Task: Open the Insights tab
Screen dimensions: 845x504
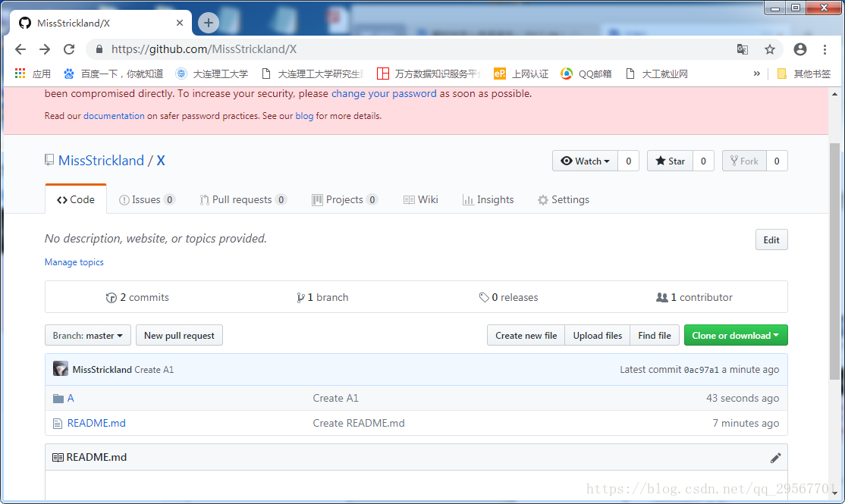Action: (x=488, y=200)
